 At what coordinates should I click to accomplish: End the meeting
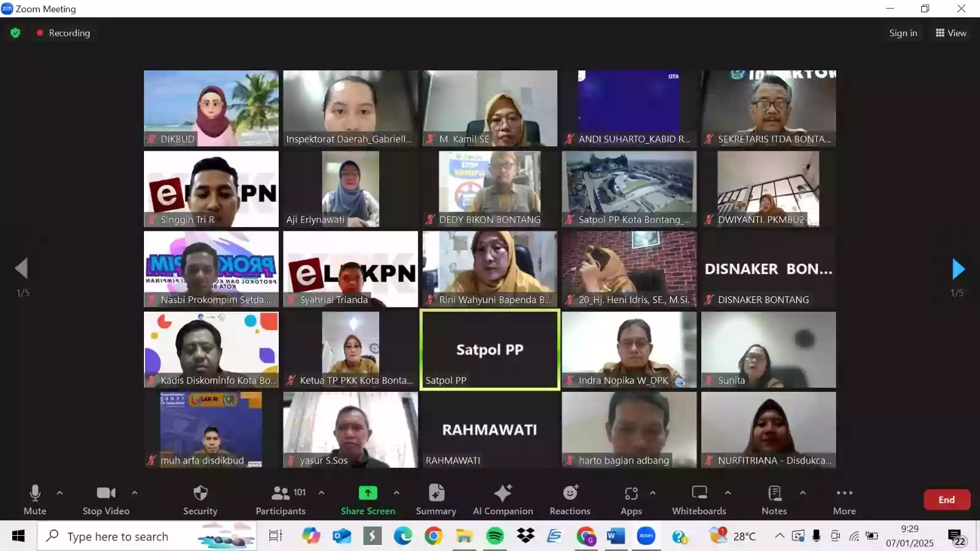(946, 499)
